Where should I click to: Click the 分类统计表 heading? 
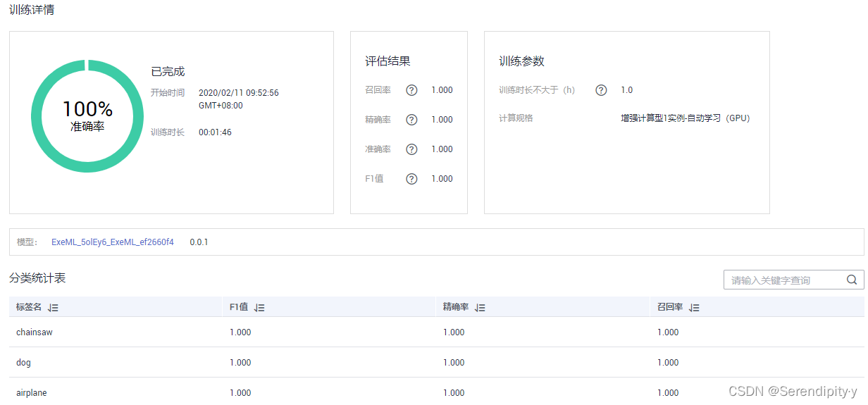pos(37,278)
